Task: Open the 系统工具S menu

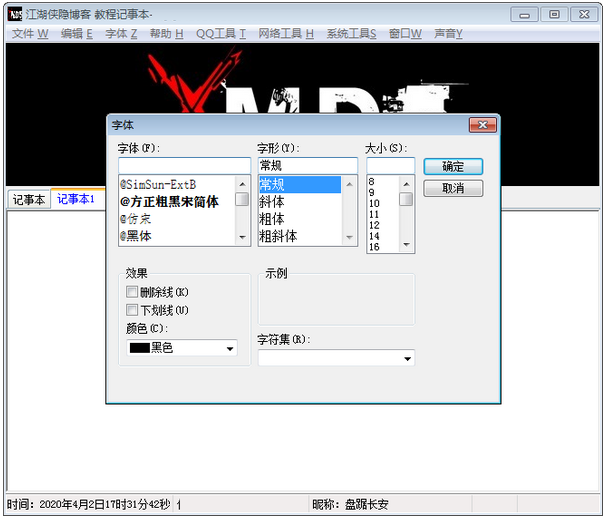Action: pos(351,34)
